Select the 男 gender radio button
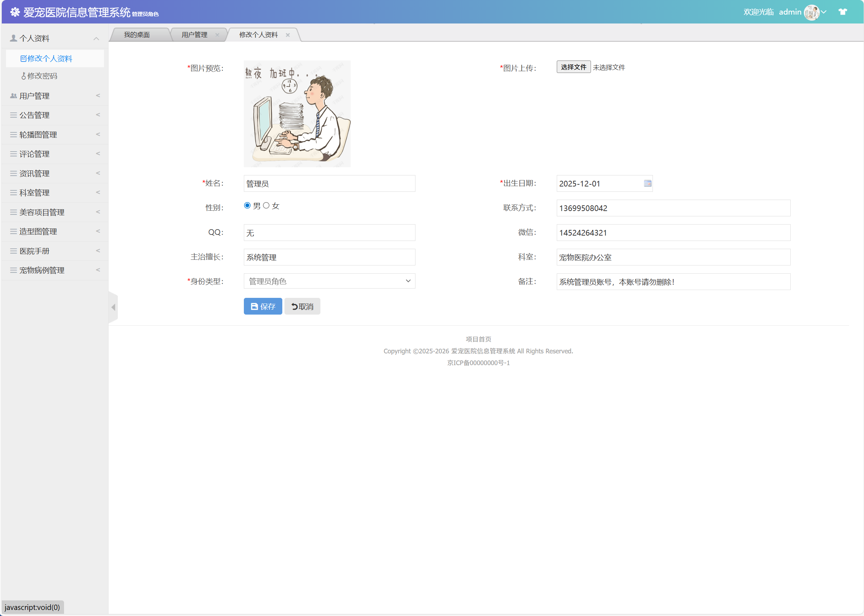864x616 pixels. pyautogui.click(x=247, y=205)
